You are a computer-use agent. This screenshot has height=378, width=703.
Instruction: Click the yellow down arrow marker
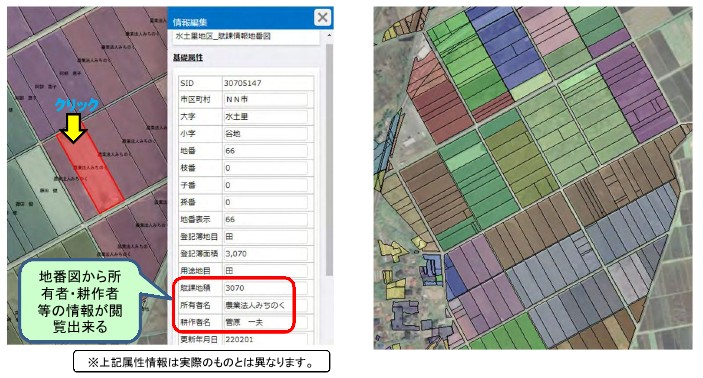pos(74,128)
